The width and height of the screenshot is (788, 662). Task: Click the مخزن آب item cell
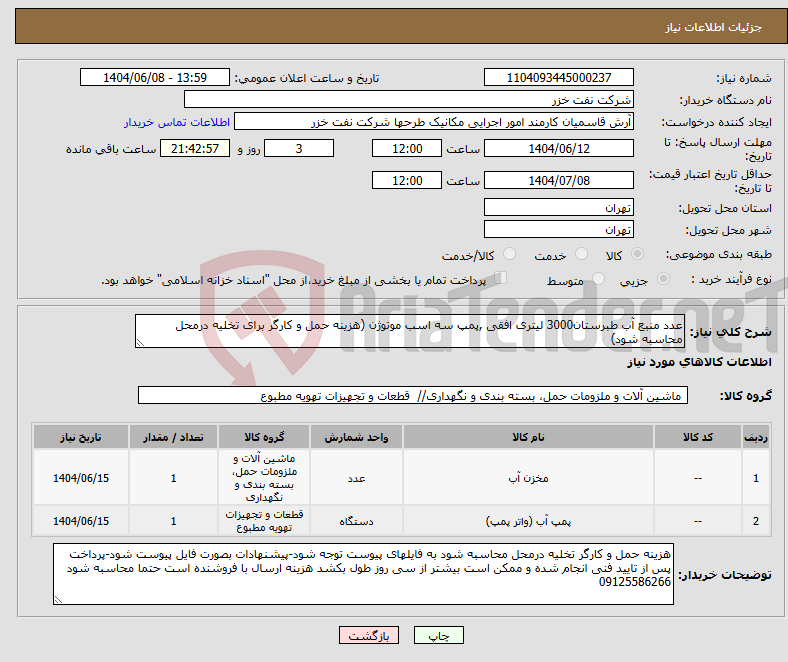coord(528,478)
